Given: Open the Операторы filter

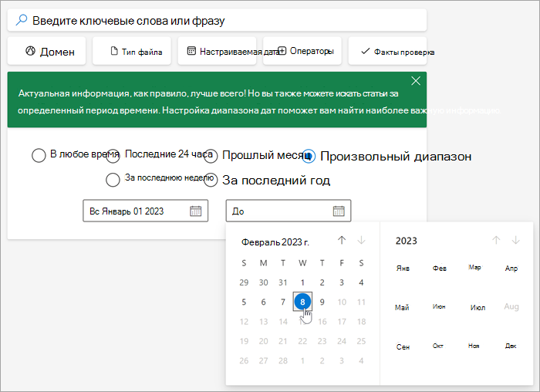Looking at the screenshot, I should 302,51.
